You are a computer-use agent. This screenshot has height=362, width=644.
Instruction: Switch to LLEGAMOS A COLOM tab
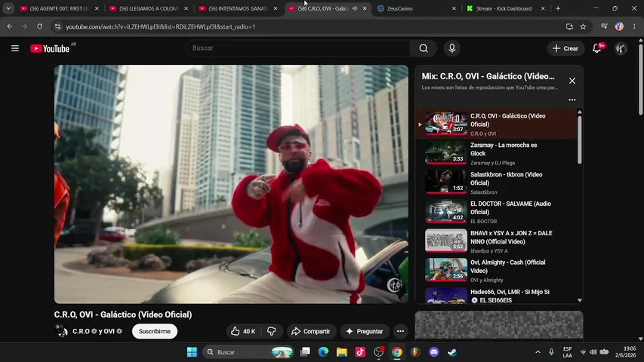[149, 8]
